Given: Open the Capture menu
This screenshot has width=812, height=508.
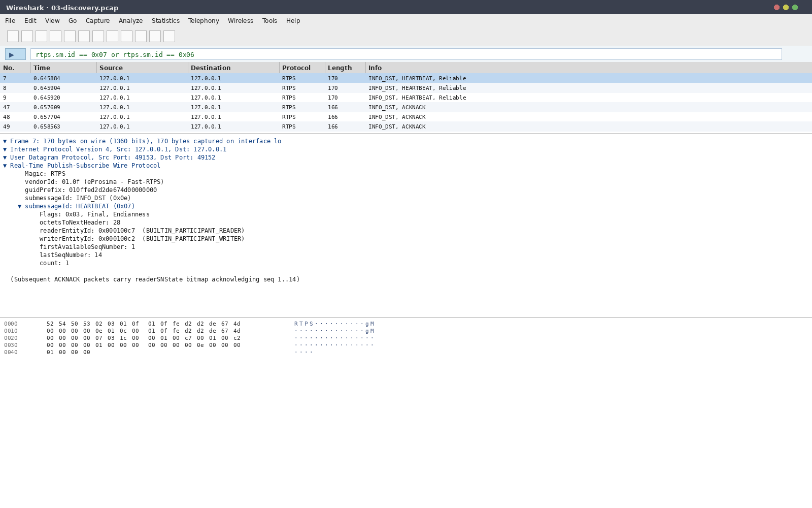Looking at the screenshot, I should 97,21.
